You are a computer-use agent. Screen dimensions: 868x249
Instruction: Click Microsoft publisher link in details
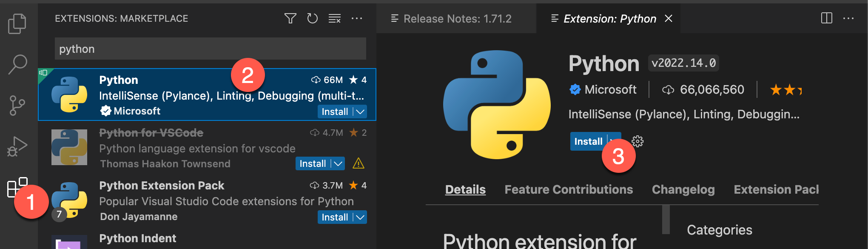coord(610,89)
